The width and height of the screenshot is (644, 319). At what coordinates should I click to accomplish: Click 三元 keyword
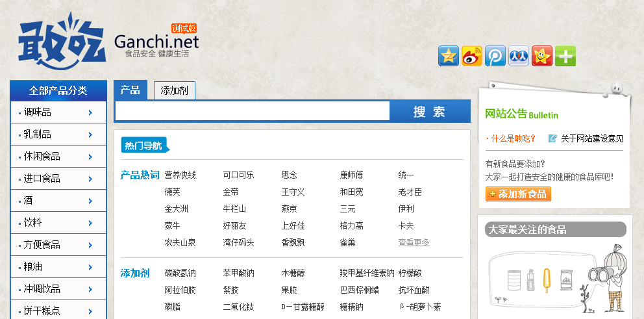[x=348, y=209]
